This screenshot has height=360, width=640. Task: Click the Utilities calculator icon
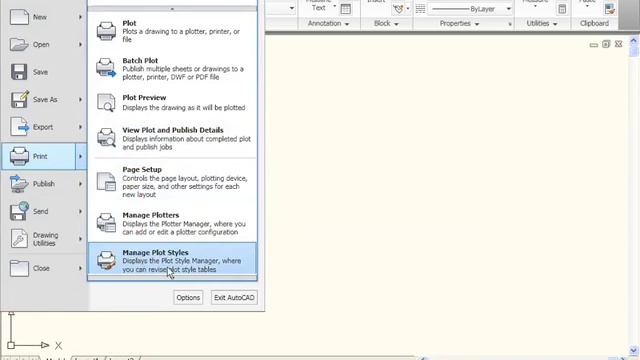[562, 9]
